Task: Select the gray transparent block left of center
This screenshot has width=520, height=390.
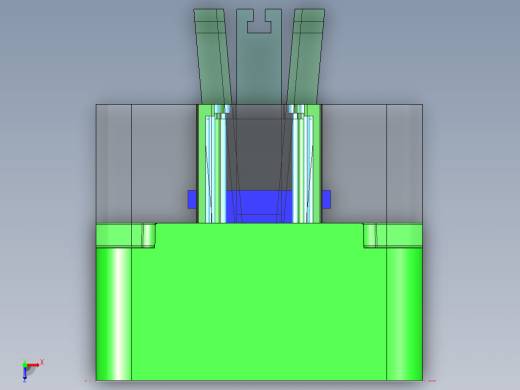Action: 147,163
